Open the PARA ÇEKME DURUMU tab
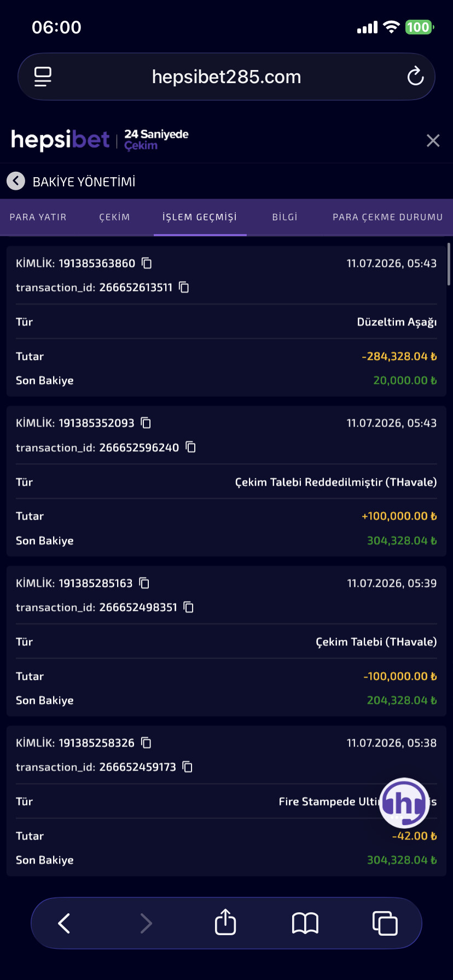 pos(387,217)
